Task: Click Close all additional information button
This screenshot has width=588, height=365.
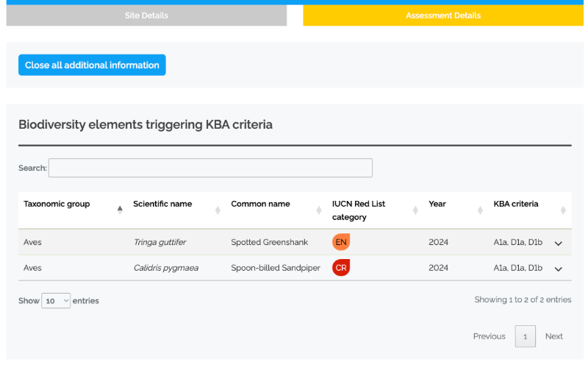Action: coord(92,65)
